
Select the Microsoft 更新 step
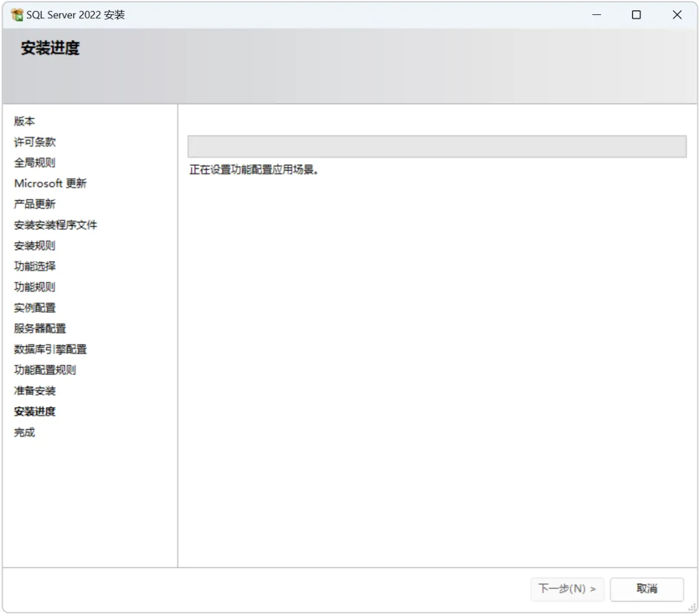(x=50, y=183)
